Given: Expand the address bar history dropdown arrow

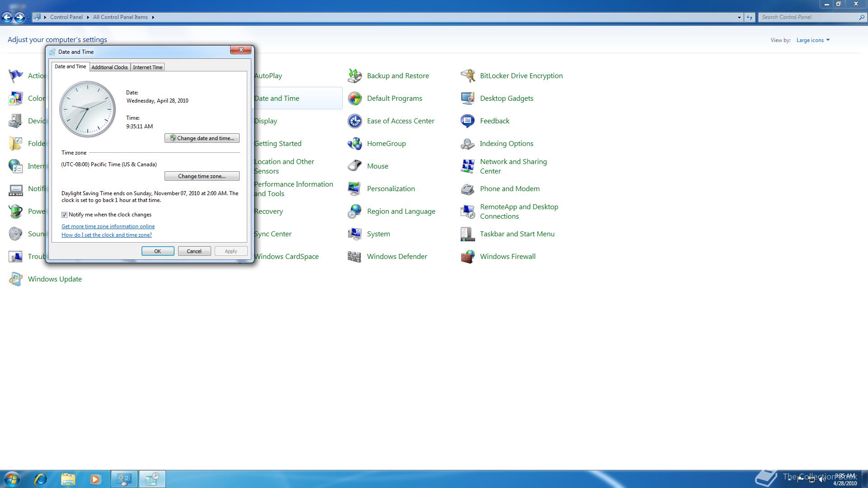Looking at the screenshot, I should point(739,17).
